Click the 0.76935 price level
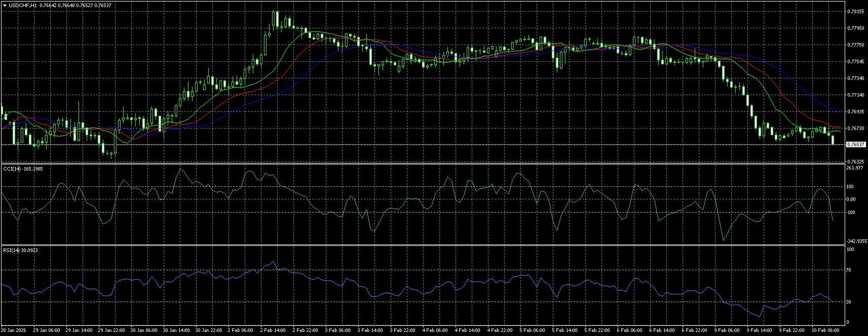Image resolution: width=868 pixels, height=336 pixels. point(855,111)
